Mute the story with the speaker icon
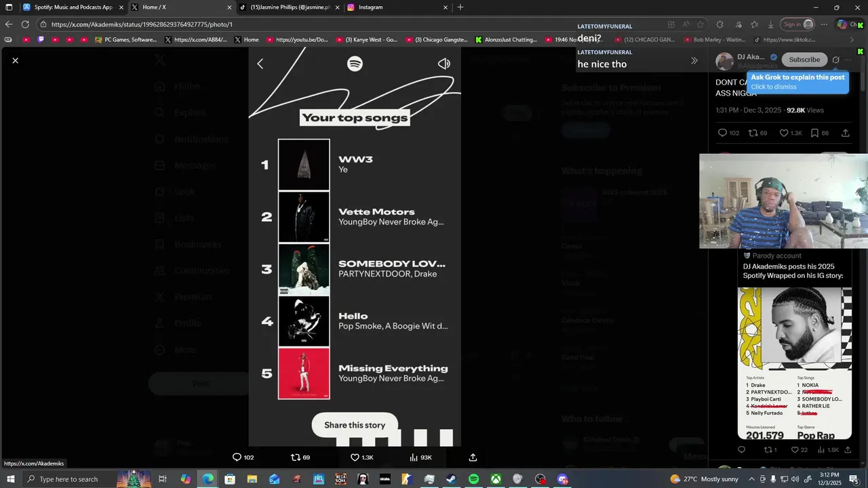The width and height of the screenshot is (868, 488). 444,64
